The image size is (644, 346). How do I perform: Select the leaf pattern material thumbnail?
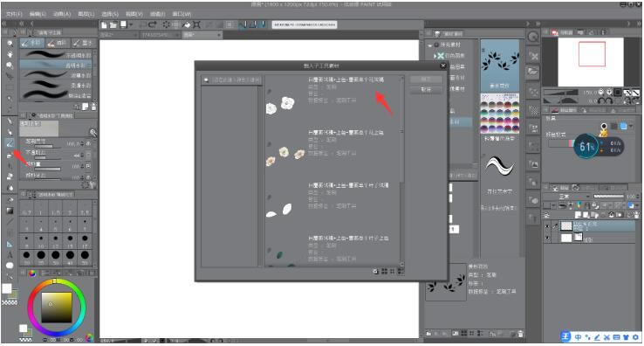[500, 65]
